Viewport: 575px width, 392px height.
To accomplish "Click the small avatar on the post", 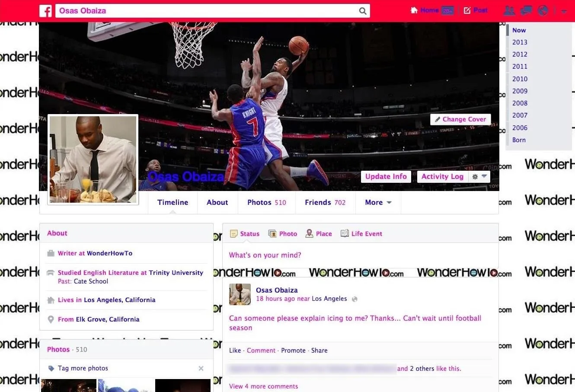I will pos(240,294).
